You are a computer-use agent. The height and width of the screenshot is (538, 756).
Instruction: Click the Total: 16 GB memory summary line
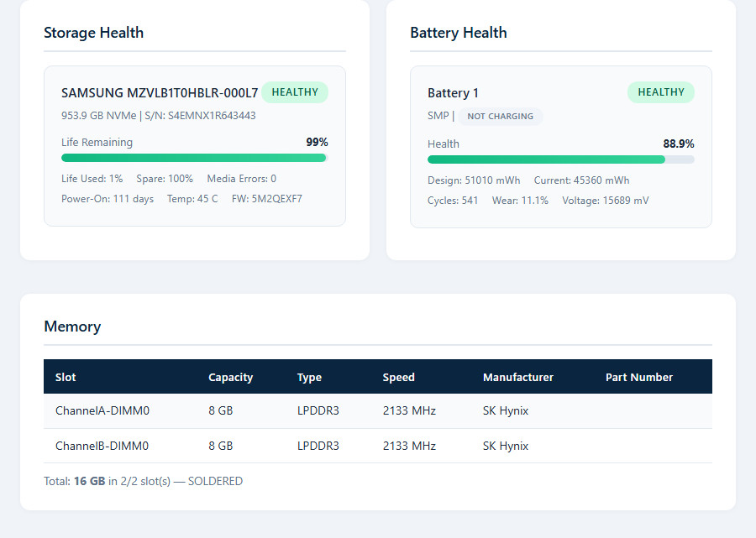point(143,481)
